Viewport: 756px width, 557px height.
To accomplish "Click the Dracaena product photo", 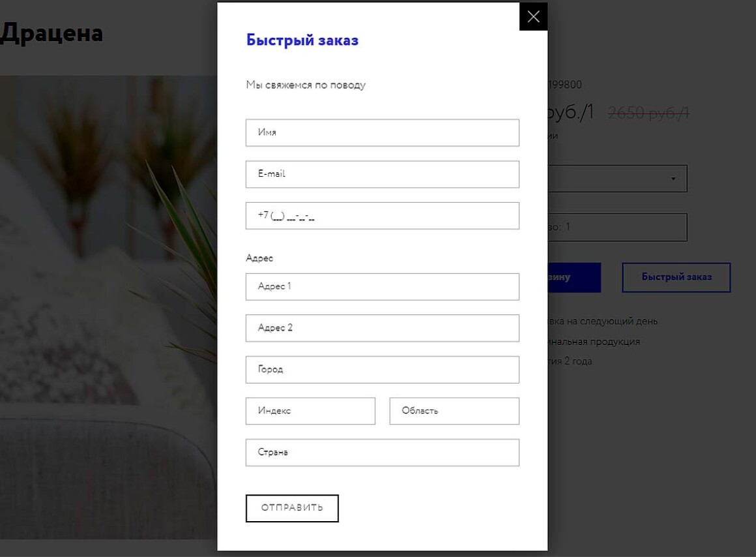I will [108, 307].
